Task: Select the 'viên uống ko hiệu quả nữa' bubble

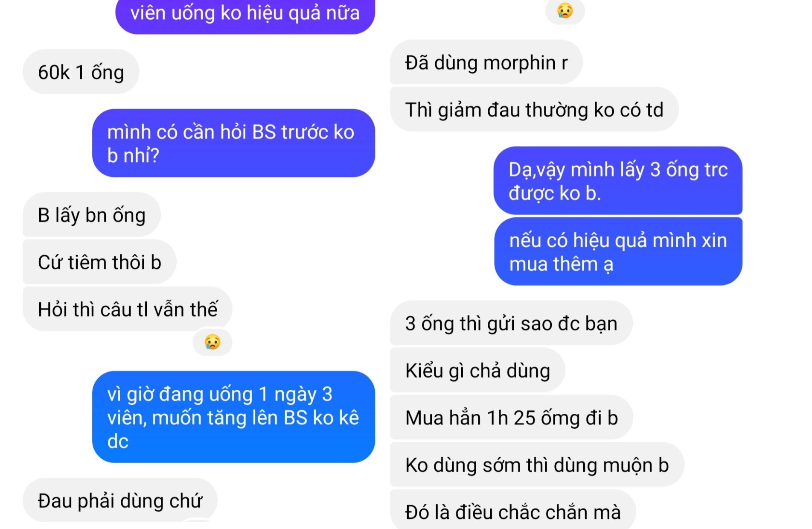Action: pyautogui.click(x=245, y=14)
